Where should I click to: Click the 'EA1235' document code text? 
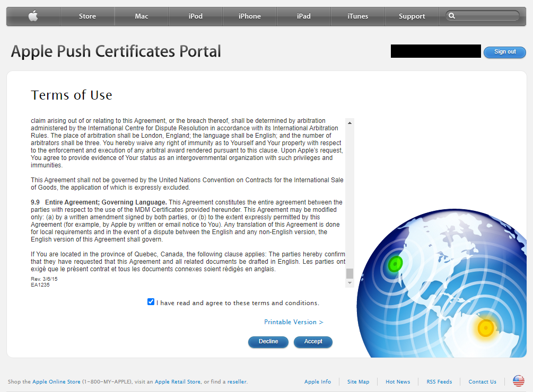click(x=40, y=285)
